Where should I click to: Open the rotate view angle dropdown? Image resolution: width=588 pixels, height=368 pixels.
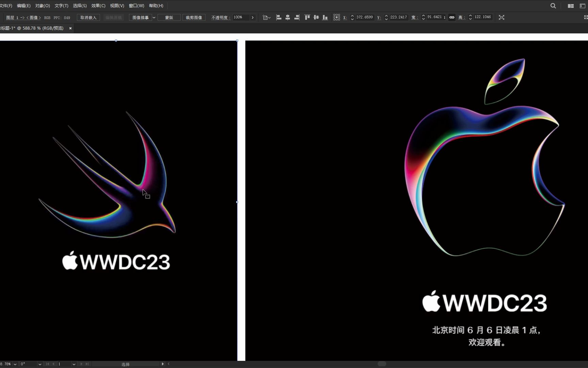tap(40, 364)
